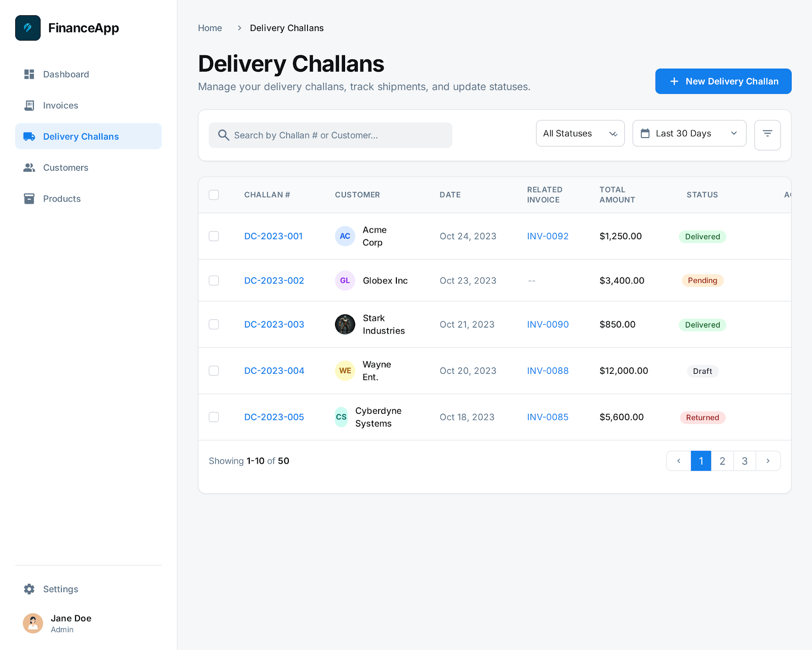Open Dashboard from the sidebar menu
Viewport: 812px width, 650px height.
(x=66, y=75)
